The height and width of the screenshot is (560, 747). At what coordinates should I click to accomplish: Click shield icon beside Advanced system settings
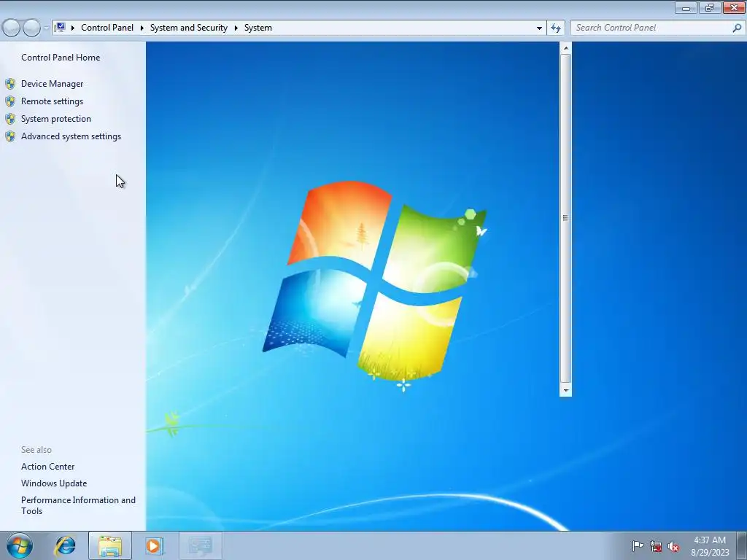[x=10, y=136]
